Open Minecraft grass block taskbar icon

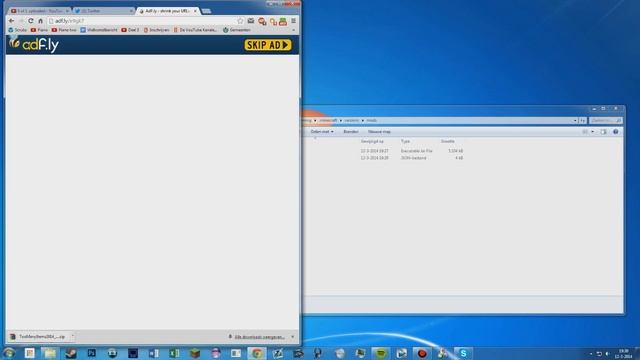coord(195,353)
